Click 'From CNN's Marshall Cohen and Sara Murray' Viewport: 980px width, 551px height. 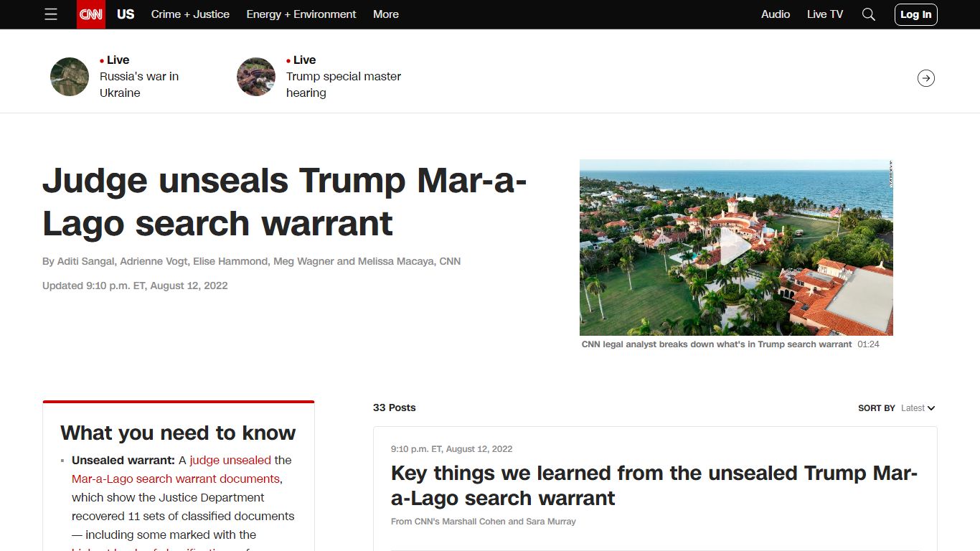[484, 522]
